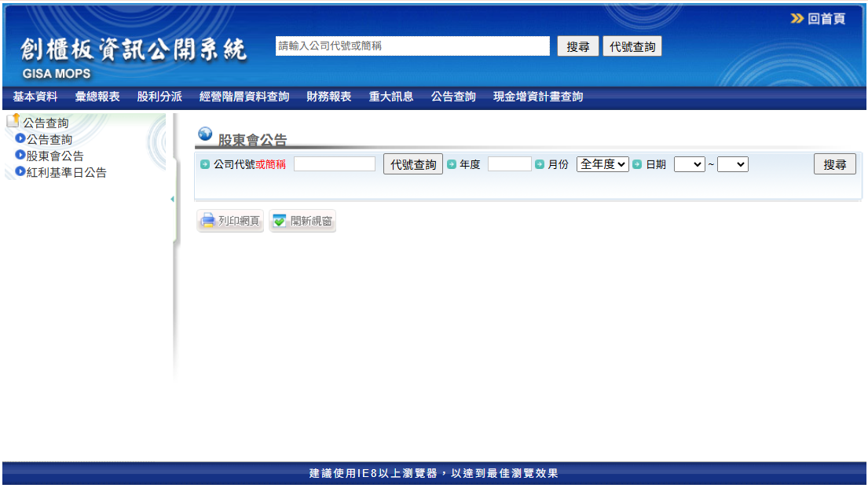
Task: Click the 回首頁 home link
Action: tap(826, 19)
